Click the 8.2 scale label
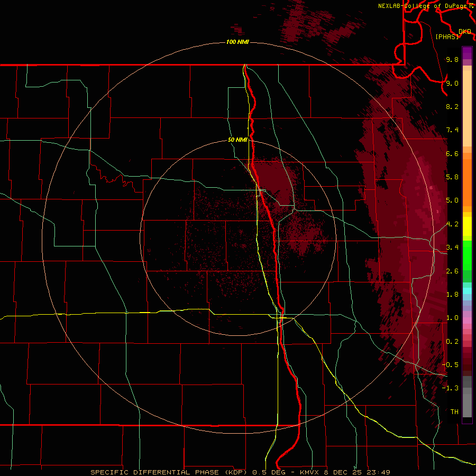 [452, 106]
